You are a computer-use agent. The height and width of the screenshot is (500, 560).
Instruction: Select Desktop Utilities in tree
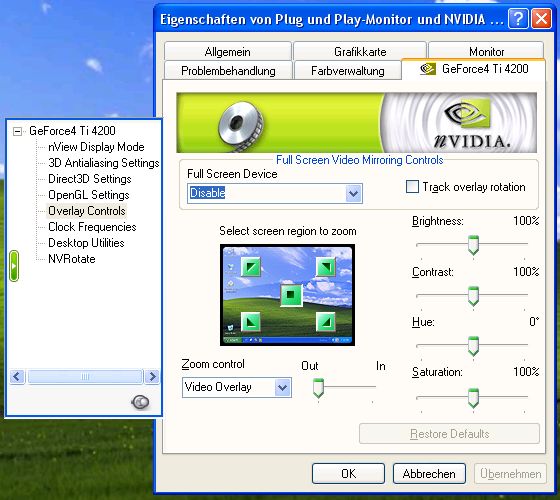86,243
